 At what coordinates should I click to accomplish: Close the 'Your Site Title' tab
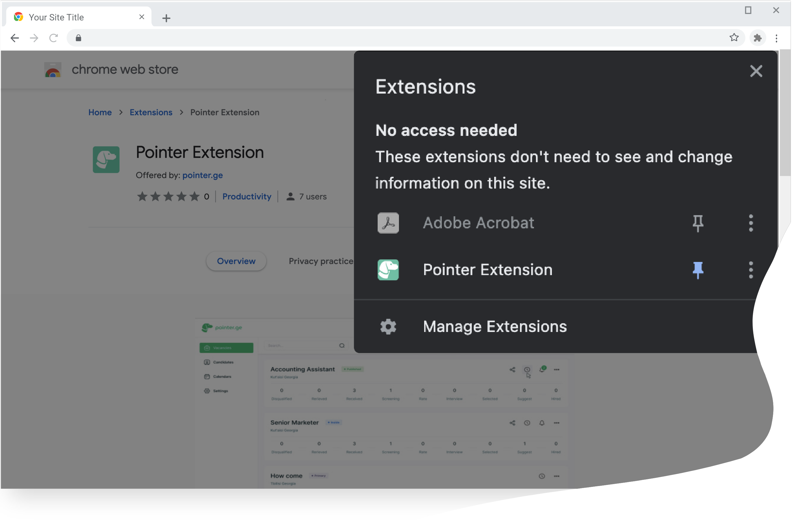point(142,17)
